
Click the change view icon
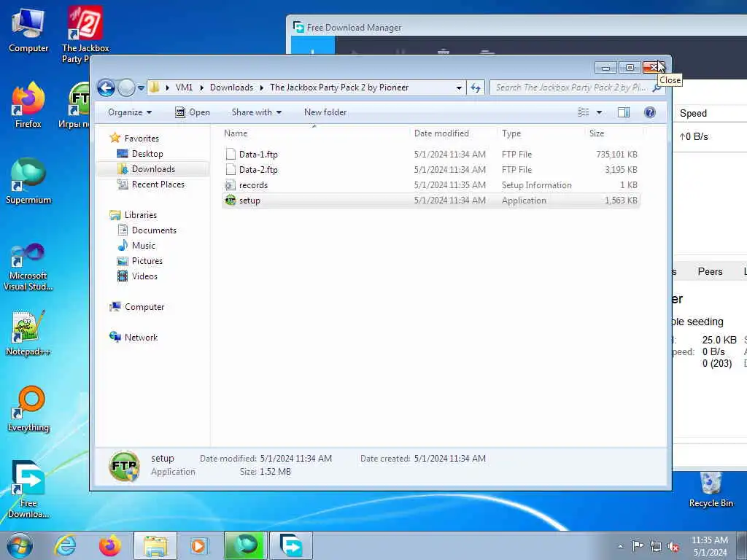tap(583, 112)
